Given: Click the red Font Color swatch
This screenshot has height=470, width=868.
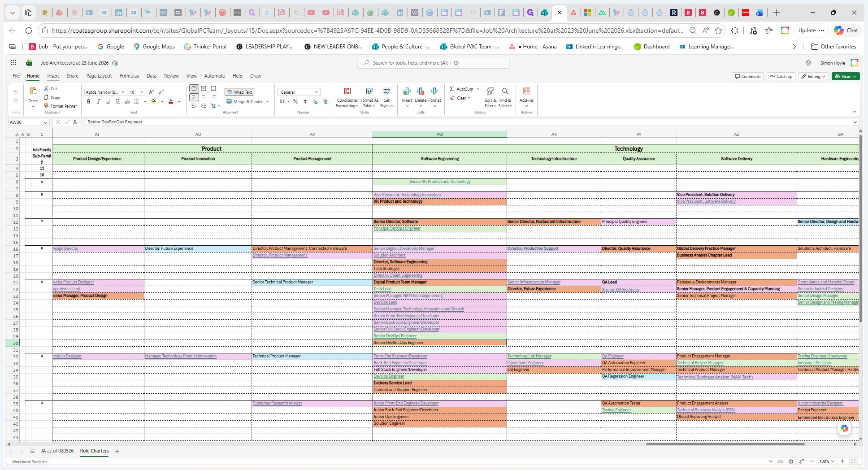Looking at the screenshot, I should [171, 101].
